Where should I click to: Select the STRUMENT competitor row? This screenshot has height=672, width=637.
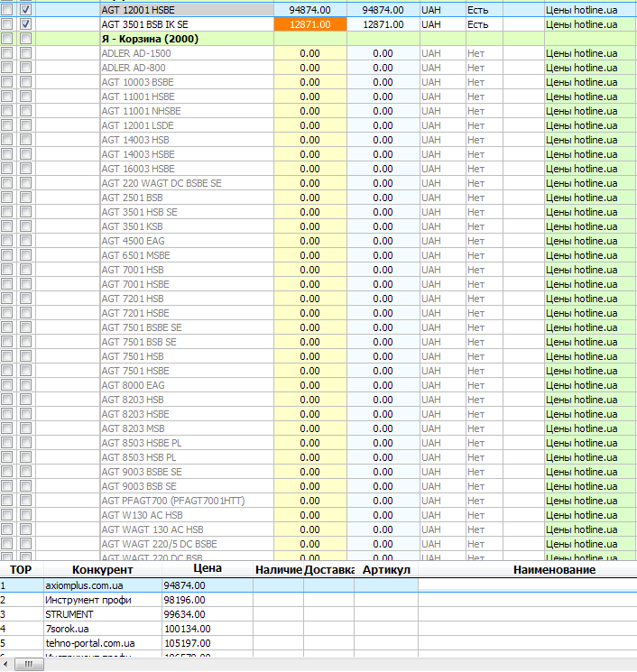(69, 614)
